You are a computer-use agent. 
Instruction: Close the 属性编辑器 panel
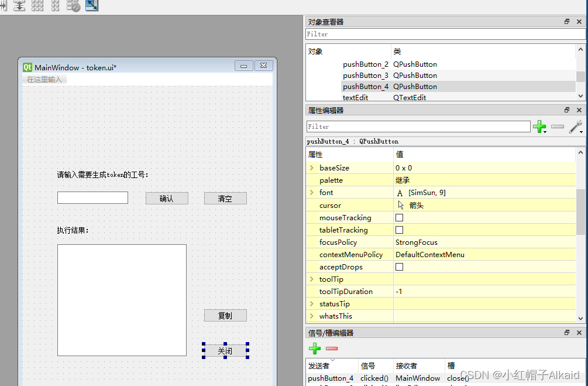(579, 110)
